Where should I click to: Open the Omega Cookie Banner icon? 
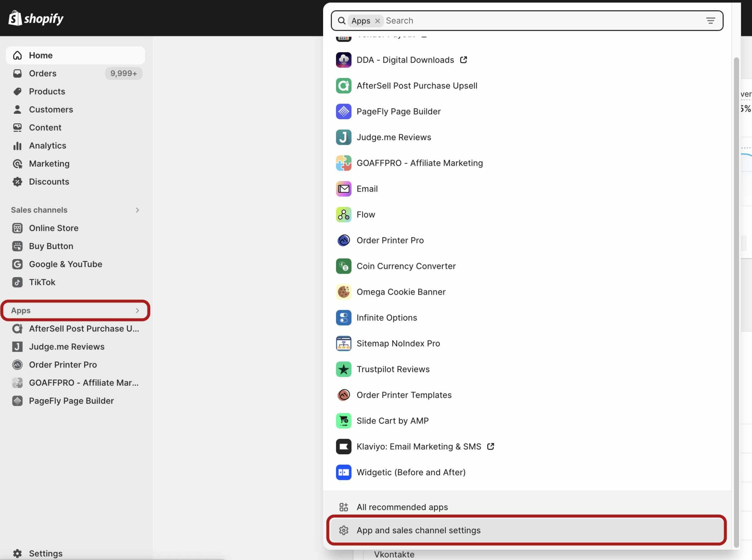343,292
